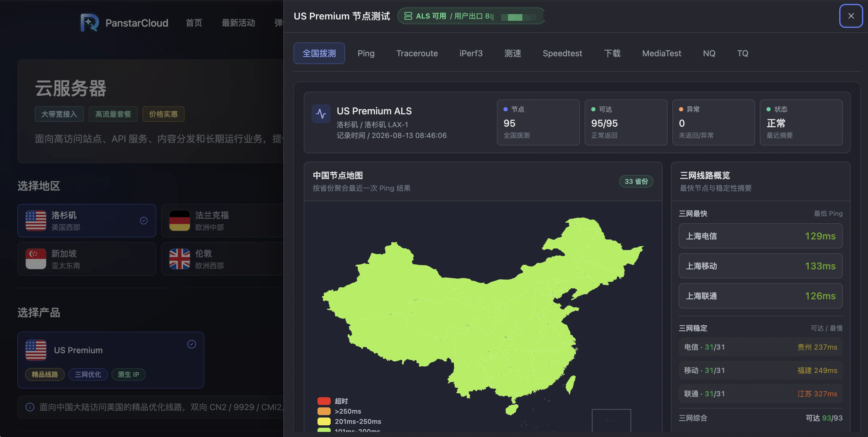868x437 pixels.
Task: Click the 状态 正常 stat card
Action: point(801,122)
